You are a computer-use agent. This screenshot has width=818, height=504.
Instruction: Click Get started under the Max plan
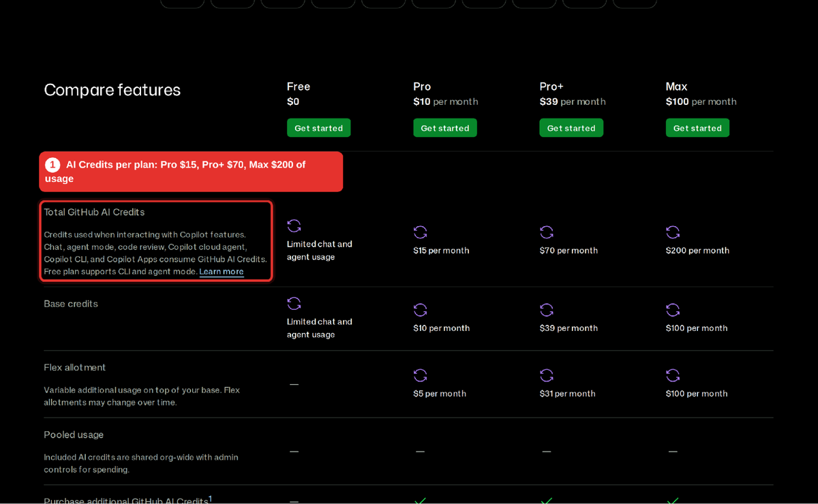(697, 128)
